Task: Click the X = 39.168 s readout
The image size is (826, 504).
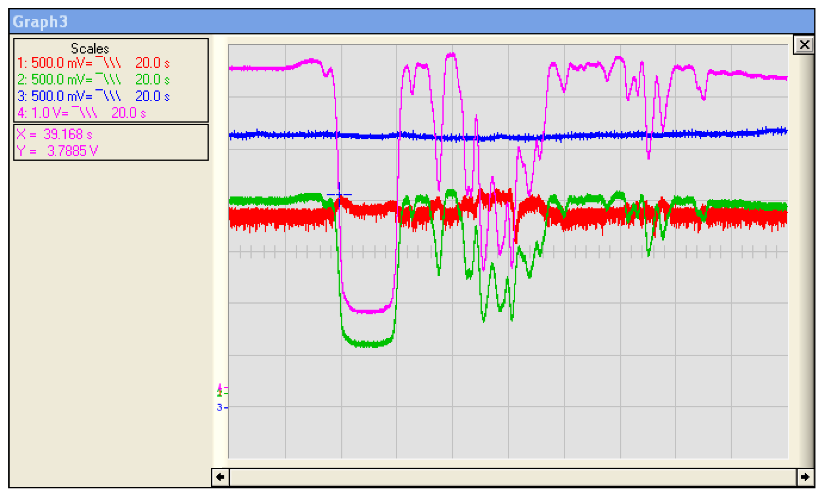Action: pyautogui.click(x=54, y=135)
